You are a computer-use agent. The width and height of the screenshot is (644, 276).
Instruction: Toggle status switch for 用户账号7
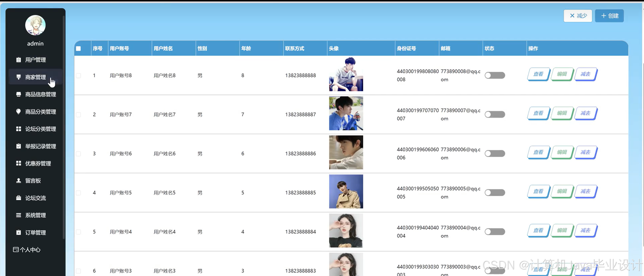[495, 115]
